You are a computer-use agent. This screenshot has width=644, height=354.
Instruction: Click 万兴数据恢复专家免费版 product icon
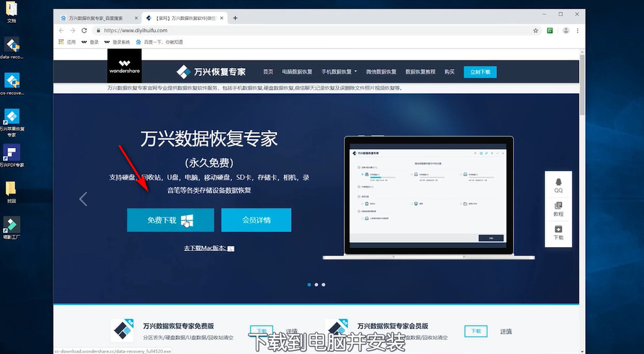(x=122, y=330)
